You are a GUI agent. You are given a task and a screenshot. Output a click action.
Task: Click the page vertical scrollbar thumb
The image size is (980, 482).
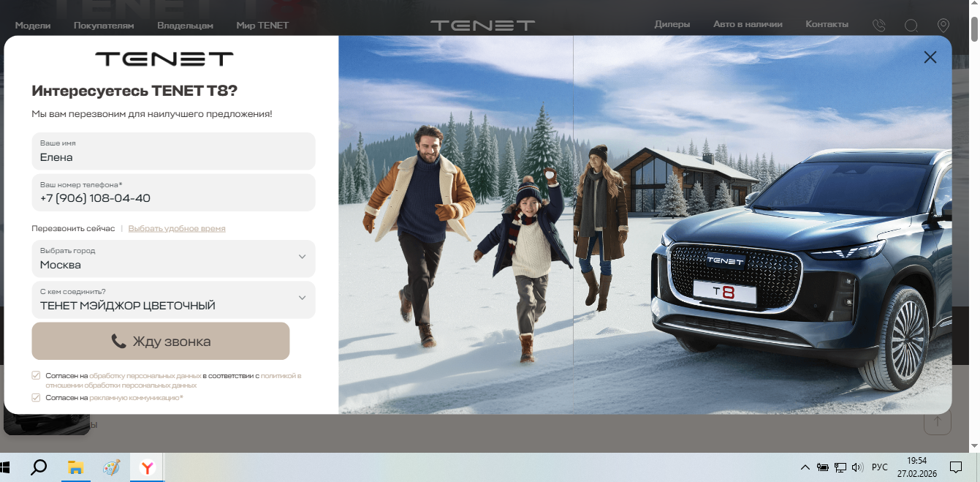tap(975, 29)
